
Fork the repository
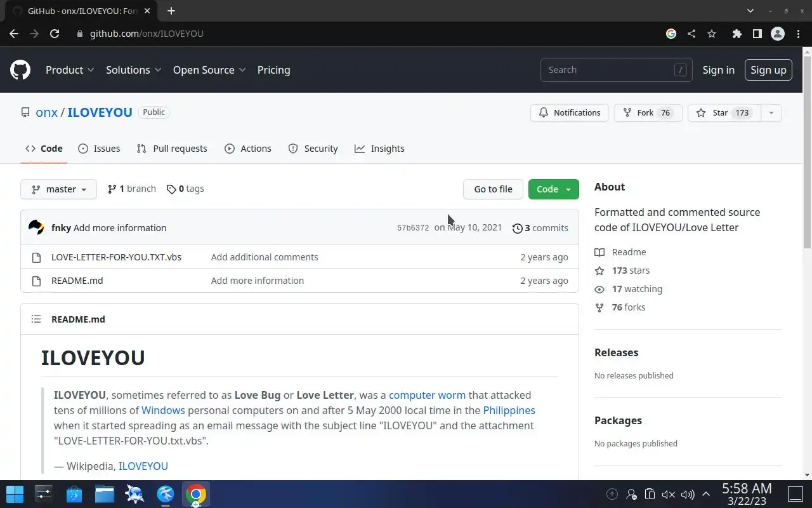648,113
